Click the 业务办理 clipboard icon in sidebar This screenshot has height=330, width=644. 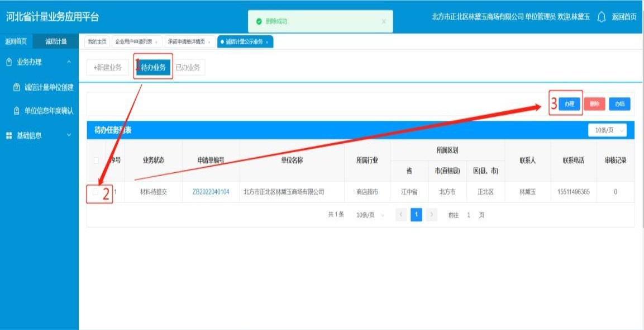9,62
